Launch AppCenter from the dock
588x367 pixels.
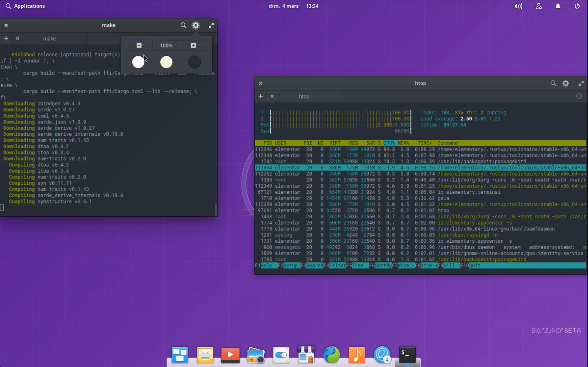click(x=306, y=355)
